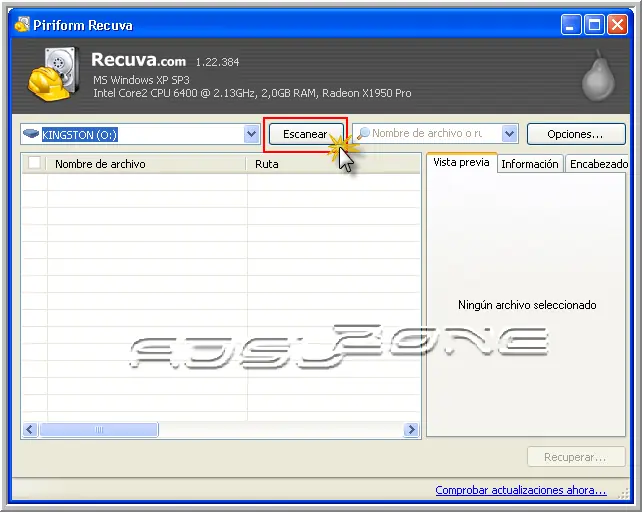Expand the file name filter dropdown arrow
This screenshot has width=642, height=512.
click(509, 134)
